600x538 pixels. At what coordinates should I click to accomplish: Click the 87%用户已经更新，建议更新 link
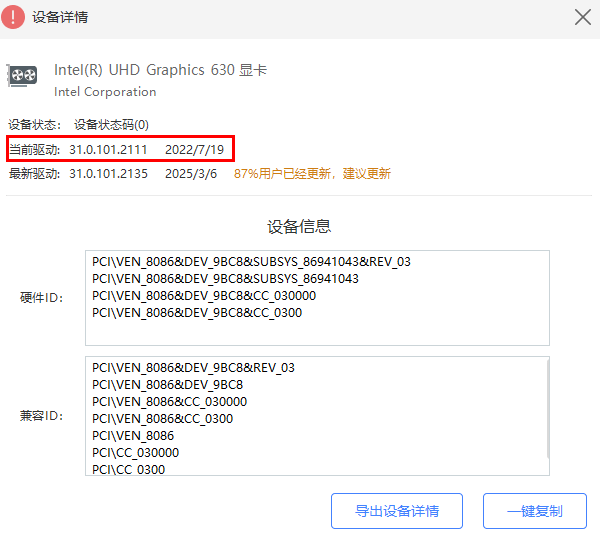[312, 174]
